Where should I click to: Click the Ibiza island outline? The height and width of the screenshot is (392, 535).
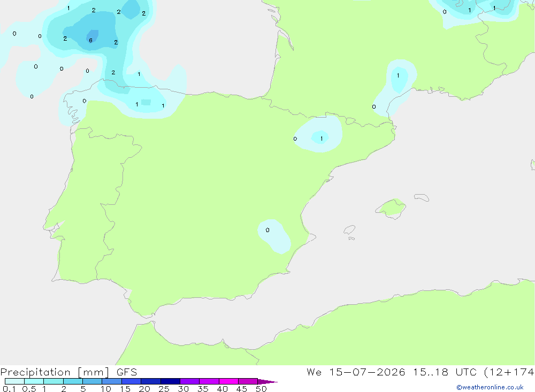[x=349, y=230]
